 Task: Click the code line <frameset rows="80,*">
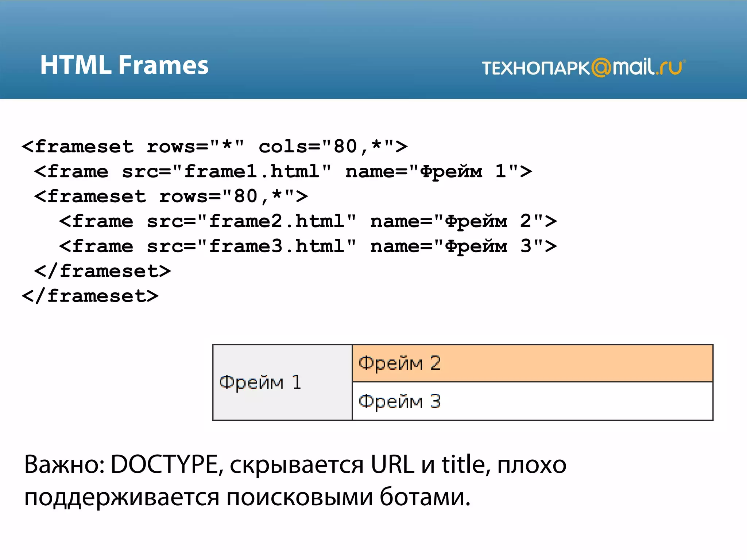point(171,196)
